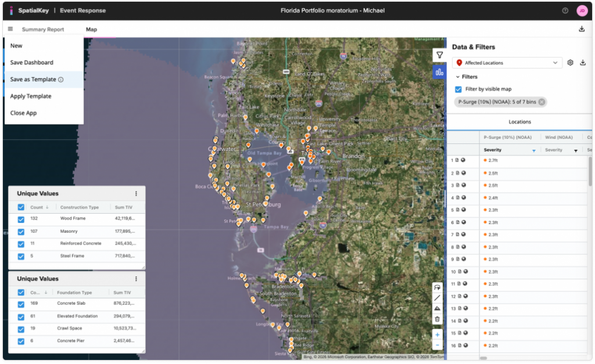
Task: Click the Apply Template menu entry
Action: coord(31,96)
